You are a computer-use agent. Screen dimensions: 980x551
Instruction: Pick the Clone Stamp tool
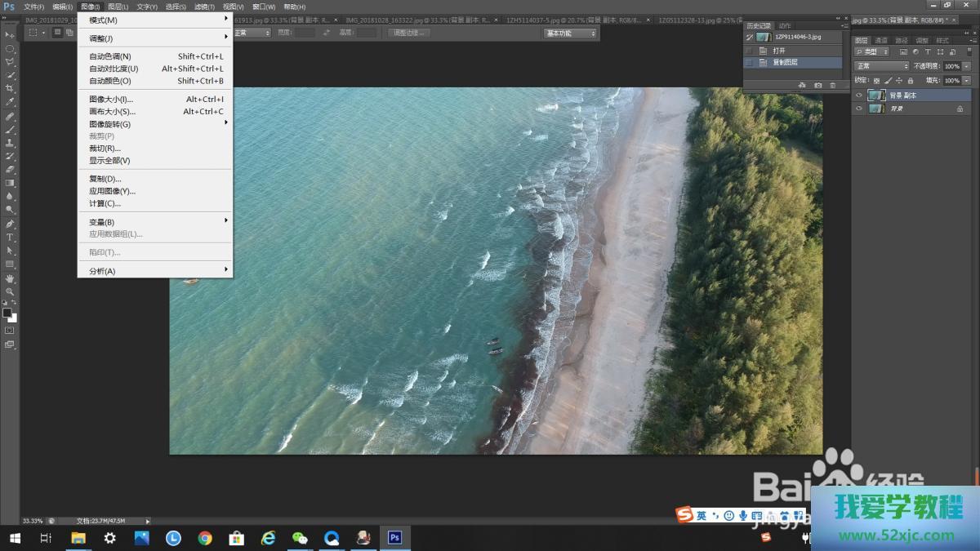(x=10, y=142)
